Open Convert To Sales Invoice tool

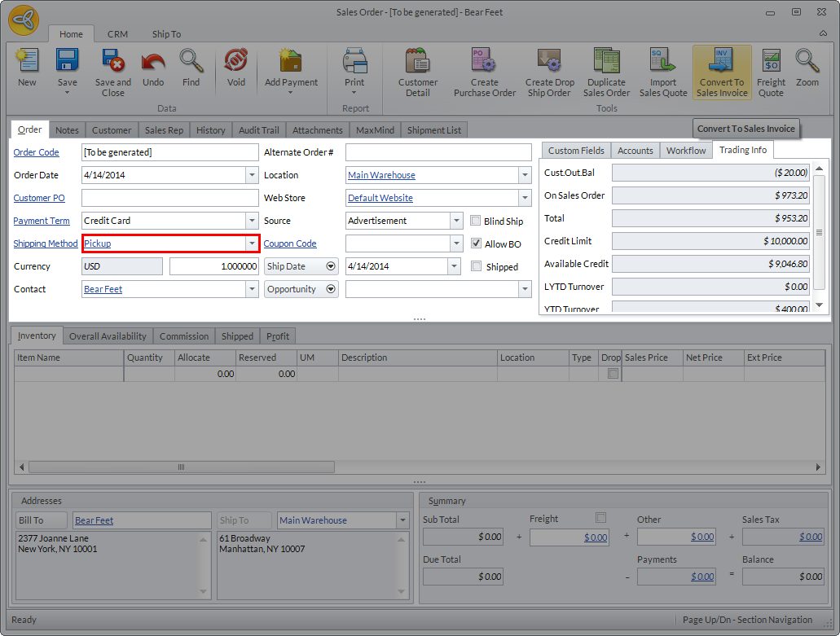pyautogui.click(x=721, y=72)
